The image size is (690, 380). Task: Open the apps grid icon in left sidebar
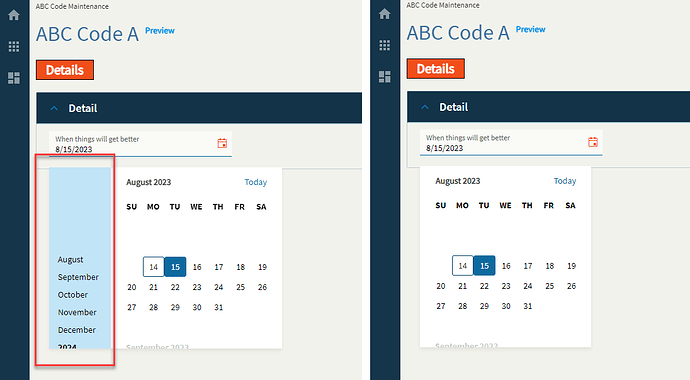pos(14,46)
